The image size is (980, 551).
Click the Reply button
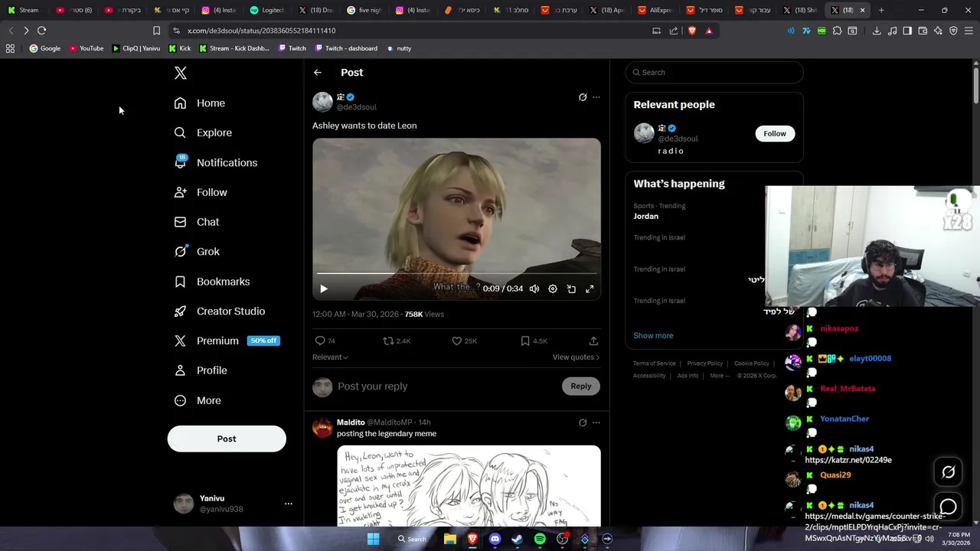[x=581, y=386]
